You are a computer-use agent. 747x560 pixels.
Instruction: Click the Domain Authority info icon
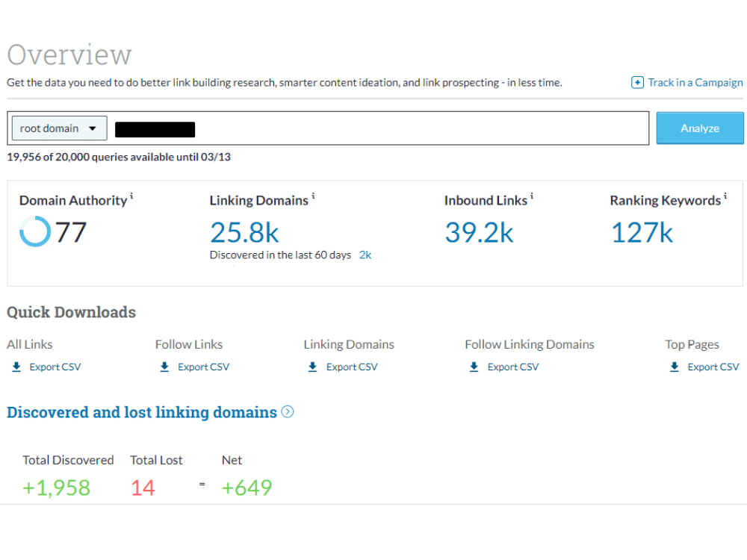pos(131,196)
